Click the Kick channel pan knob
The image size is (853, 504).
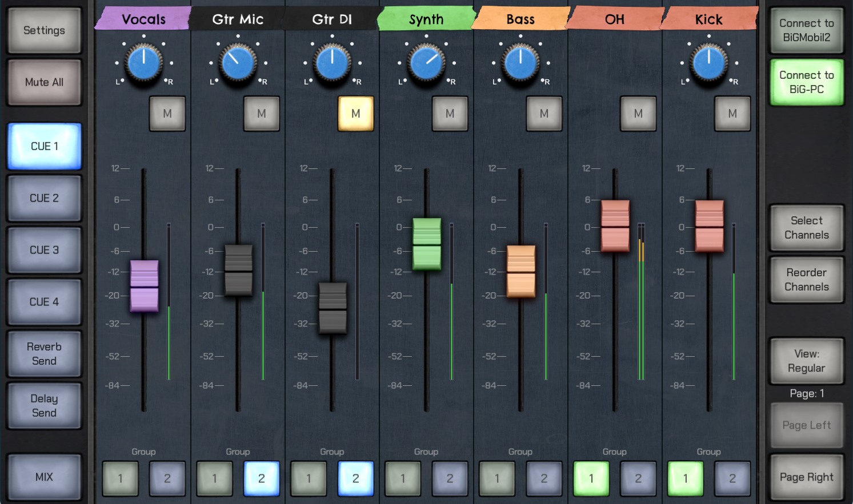(708, 63)
